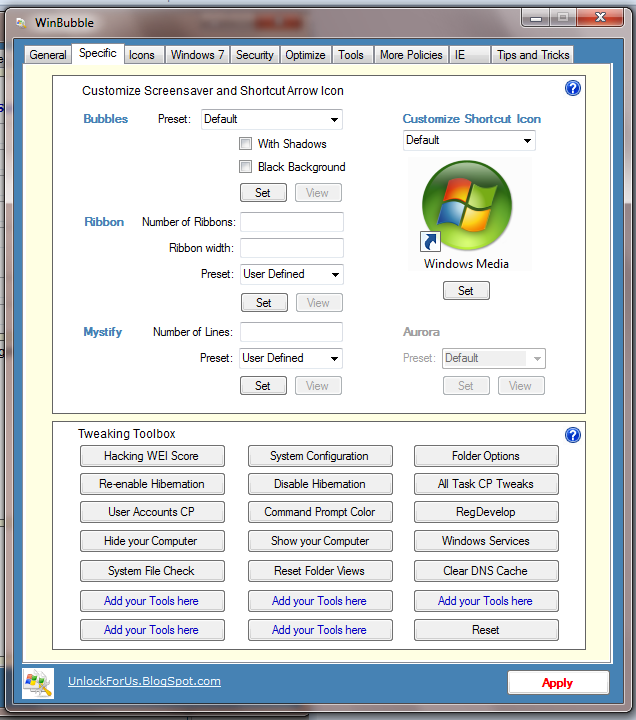Select the Specific tab
The height and width of the screenshot is (720, 636).
98,53
